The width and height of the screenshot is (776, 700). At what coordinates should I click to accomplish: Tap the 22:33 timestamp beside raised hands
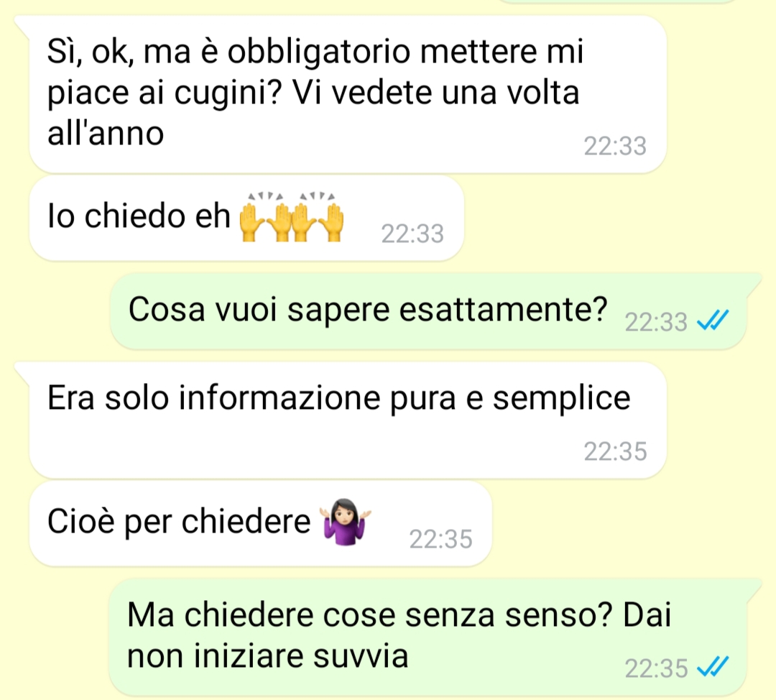pos(412,234)
